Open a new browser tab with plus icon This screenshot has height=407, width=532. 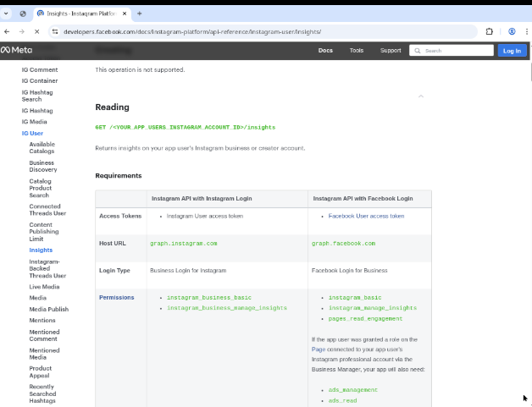coord(139,14)
